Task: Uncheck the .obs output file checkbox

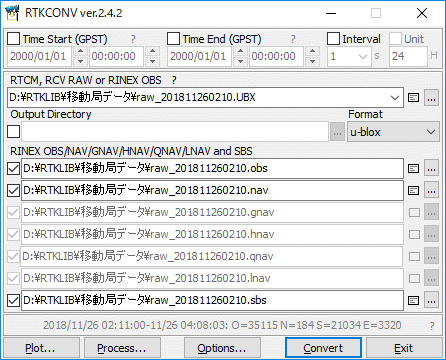Action: click(13, 168)
